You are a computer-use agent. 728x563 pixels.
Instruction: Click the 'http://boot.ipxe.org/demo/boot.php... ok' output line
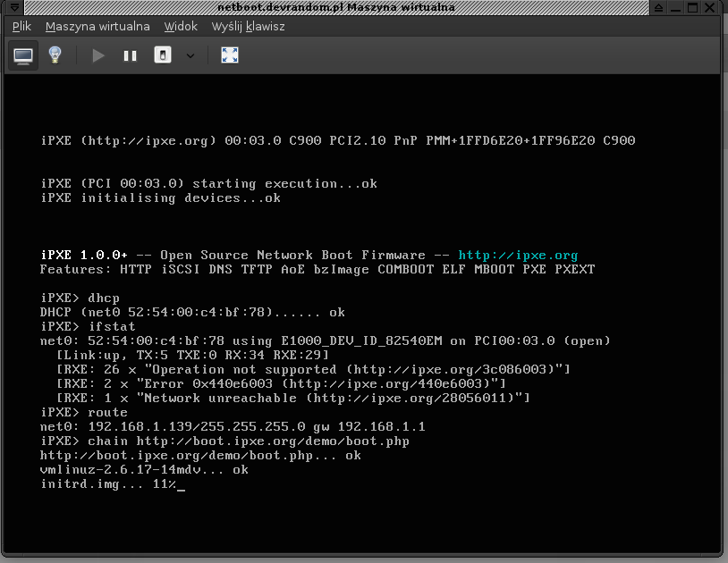[x=200, y=456]
